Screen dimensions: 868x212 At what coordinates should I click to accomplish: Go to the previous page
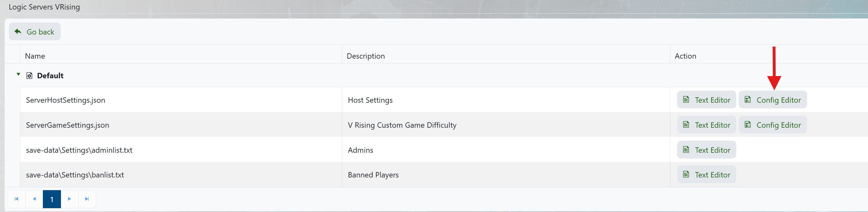tap(34, 199)
